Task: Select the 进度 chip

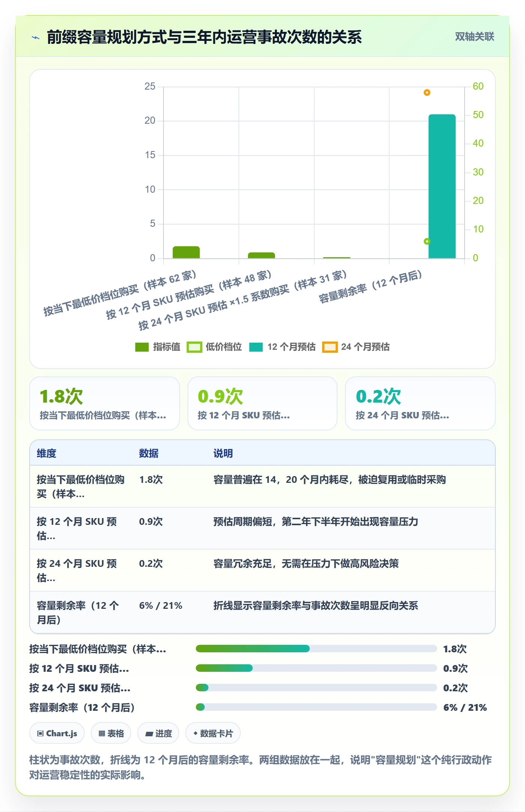Action: pos(158,733)
